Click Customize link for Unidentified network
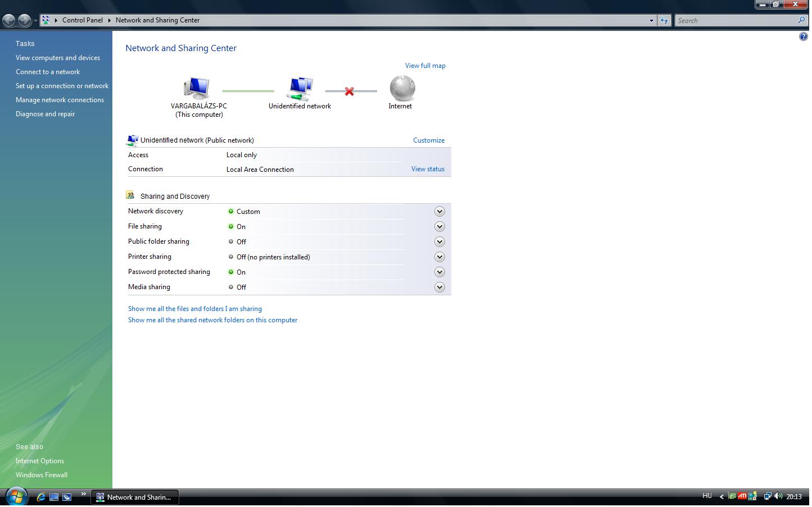The width and height of the screenshot is (812, 507). tap(429, 140)
